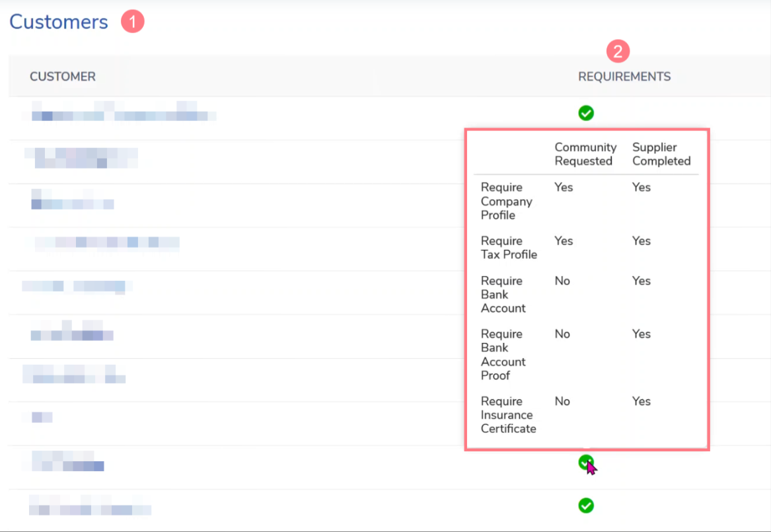Open the first blurred customer name in list
This screenshot has width=771, height=532.
119,112
